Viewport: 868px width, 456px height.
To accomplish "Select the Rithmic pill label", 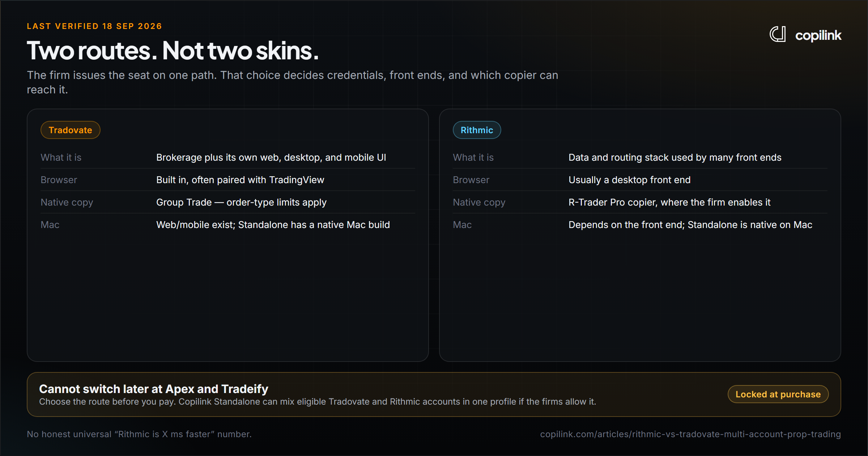I will [477, 130].
